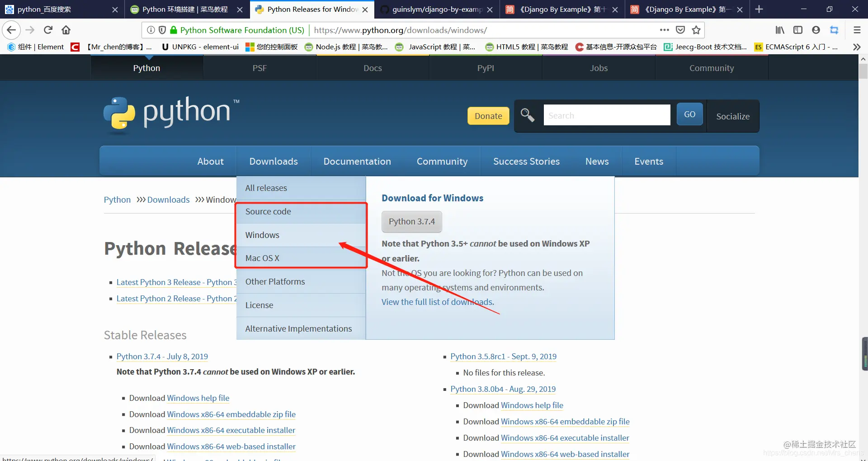
Task: Click the blue crop extension icon
Action: (834, 30)
